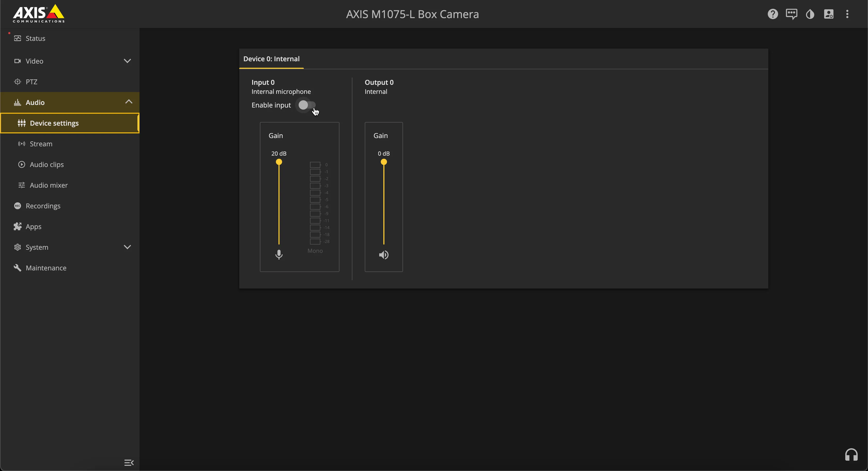
Task: Open the Stream audio page
Action: [x=70, y=144]
